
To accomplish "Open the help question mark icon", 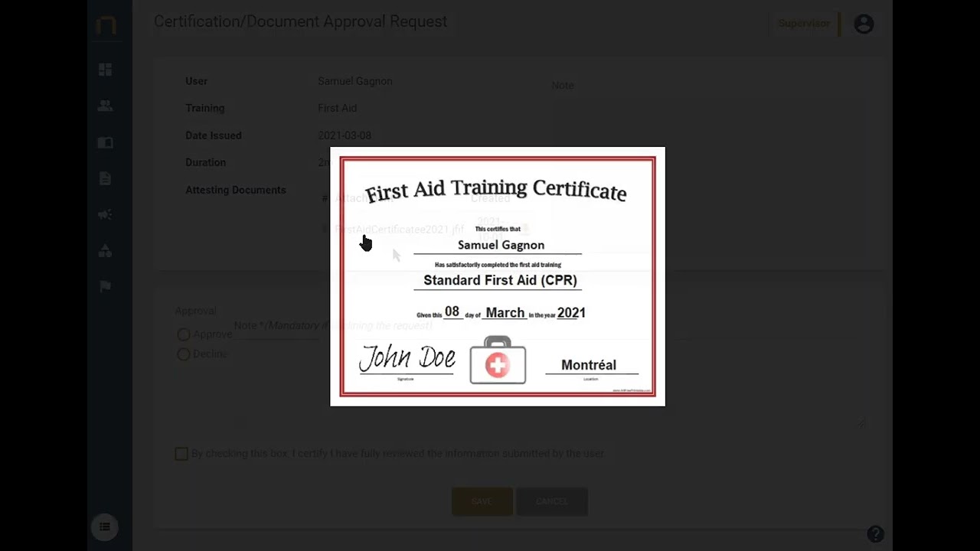I will point(875,534).
